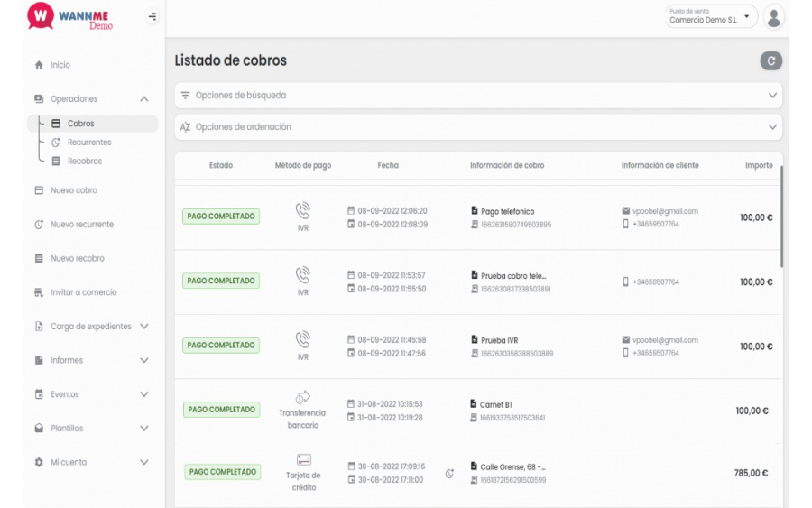Screen dimensions: 812x508
Task: Click the Inicio home icon
Action: pos(39,65)
